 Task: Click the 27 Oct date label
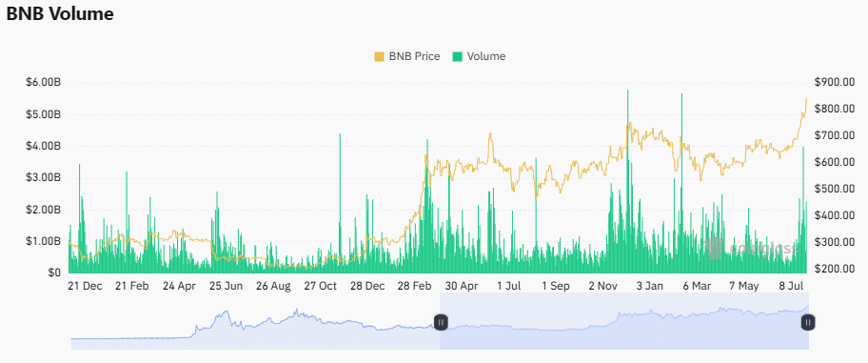321,286
